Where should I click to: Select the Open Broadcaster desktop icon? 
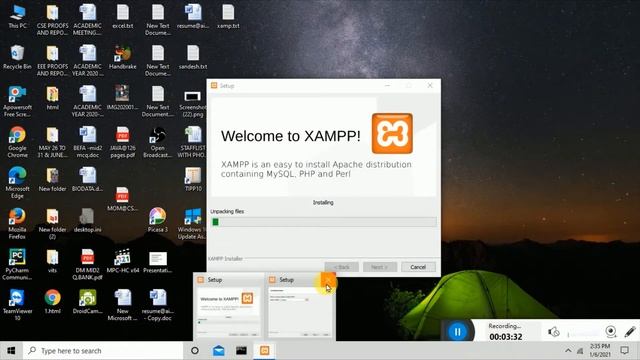point(158,142)
